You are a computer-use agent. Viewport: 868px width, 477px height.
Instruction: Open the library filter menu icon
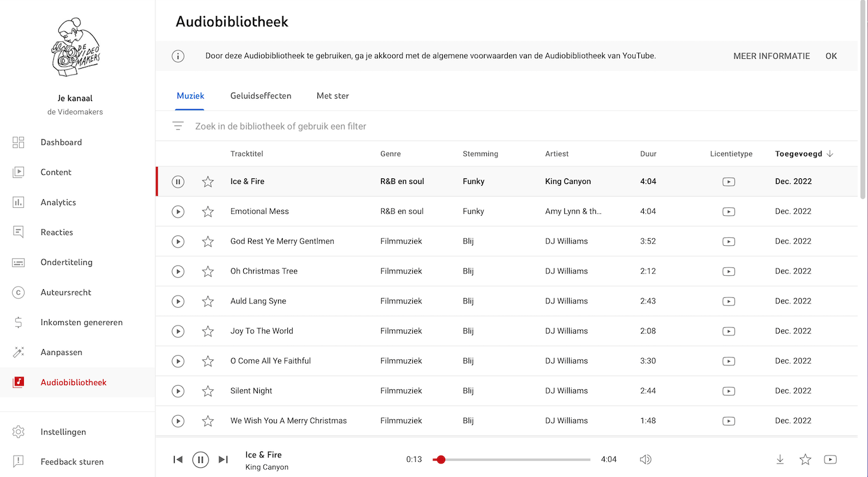178,126
